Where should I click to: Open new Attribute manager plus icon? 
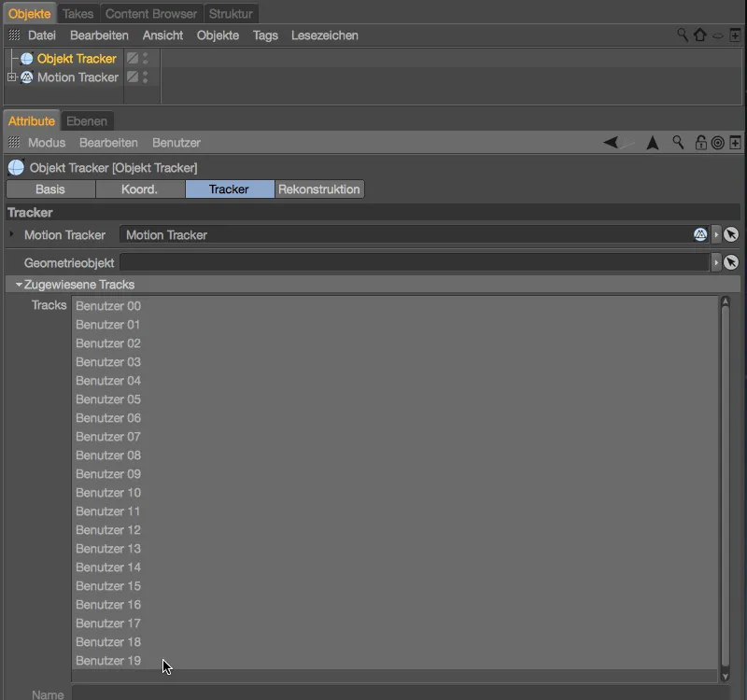[735, 143]
